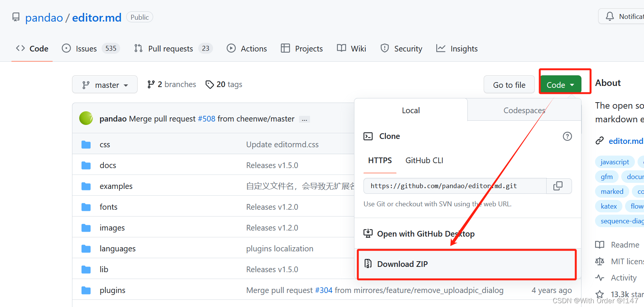644x307 pixels.
Task: Click the fonts folder icon
Action: (86, 207)
